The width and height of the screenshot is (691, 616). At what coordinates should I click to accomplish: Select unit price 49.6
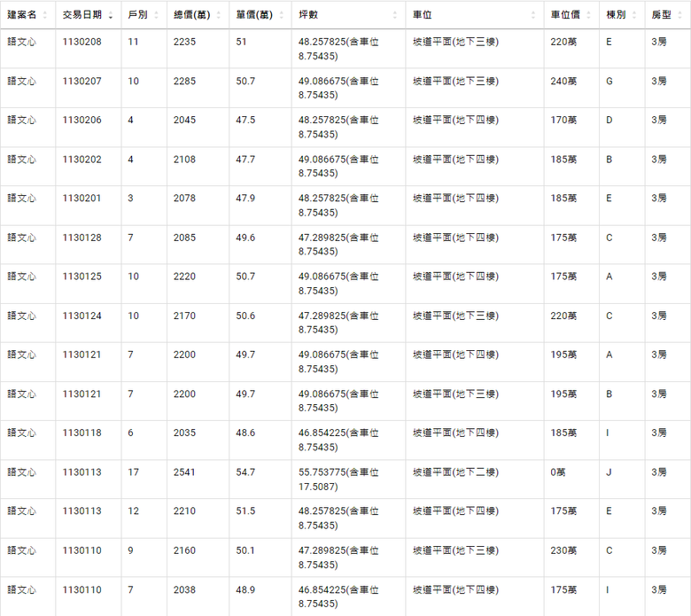tap(245, 238)
